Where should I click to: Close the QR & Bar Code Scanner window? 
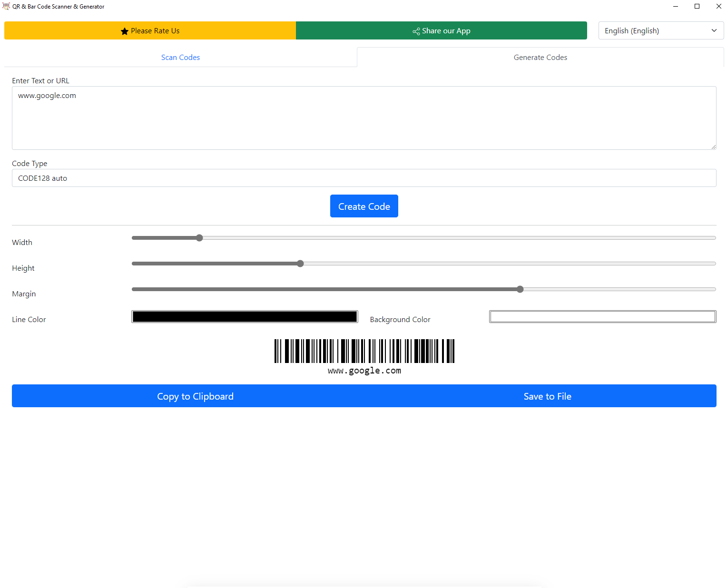pyautogui.click(x=718, y=6)
